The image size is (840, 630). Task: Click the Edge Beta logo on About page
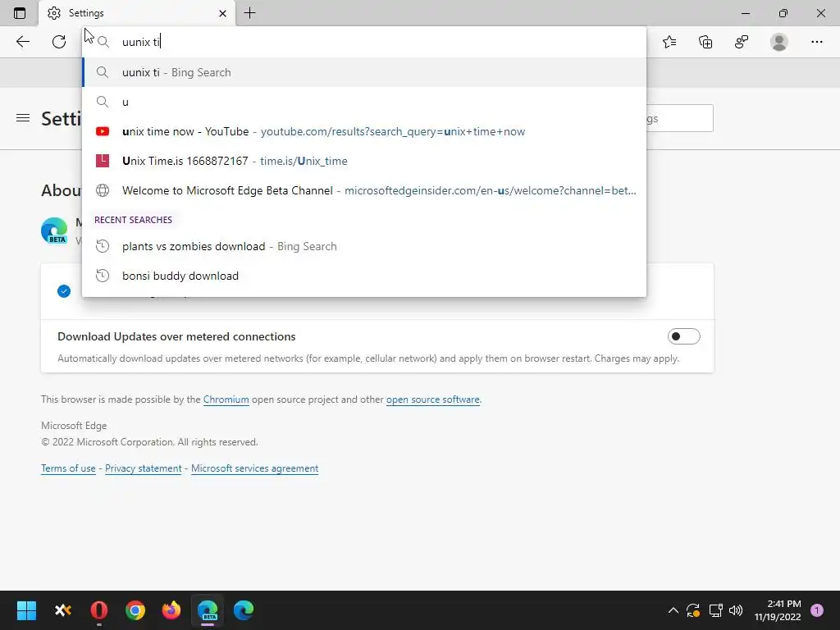point(54,231)
